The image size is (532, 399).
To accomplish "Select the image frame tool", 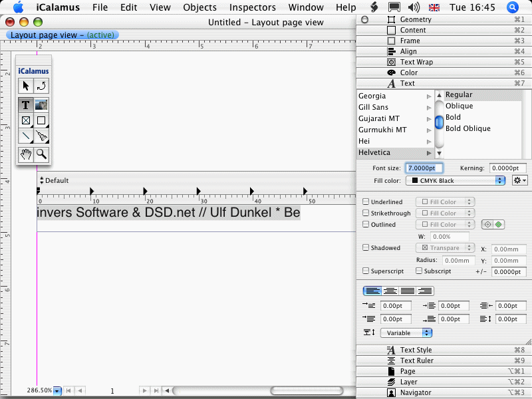I will point(41,104).
